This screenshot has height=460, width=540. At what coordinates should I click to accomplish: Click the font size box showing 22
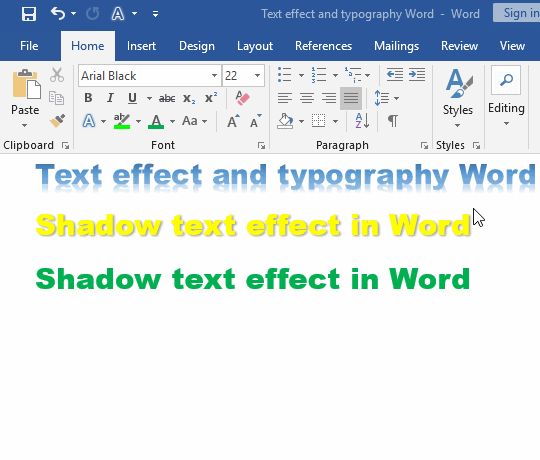(x=237, y=75)
